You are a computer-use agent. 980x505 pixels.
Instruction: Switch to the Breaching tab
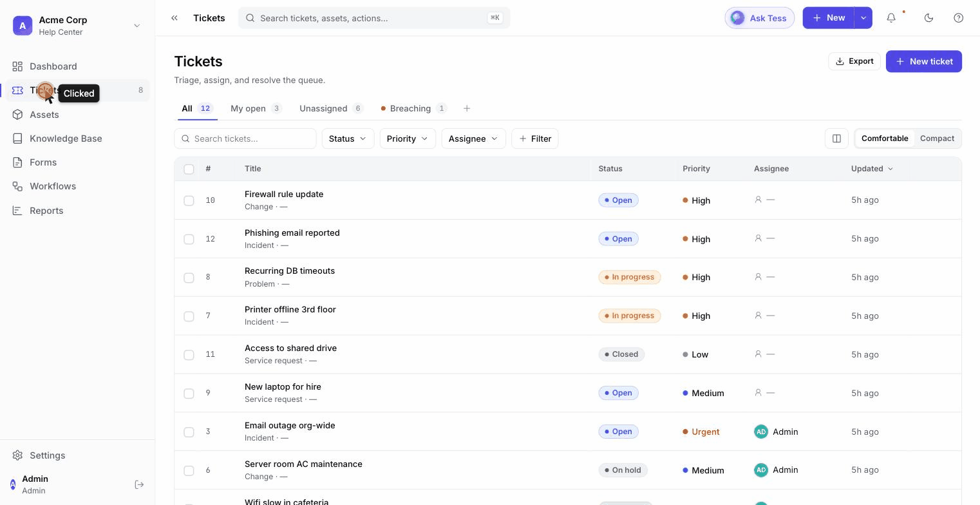(x=414, y=108)
